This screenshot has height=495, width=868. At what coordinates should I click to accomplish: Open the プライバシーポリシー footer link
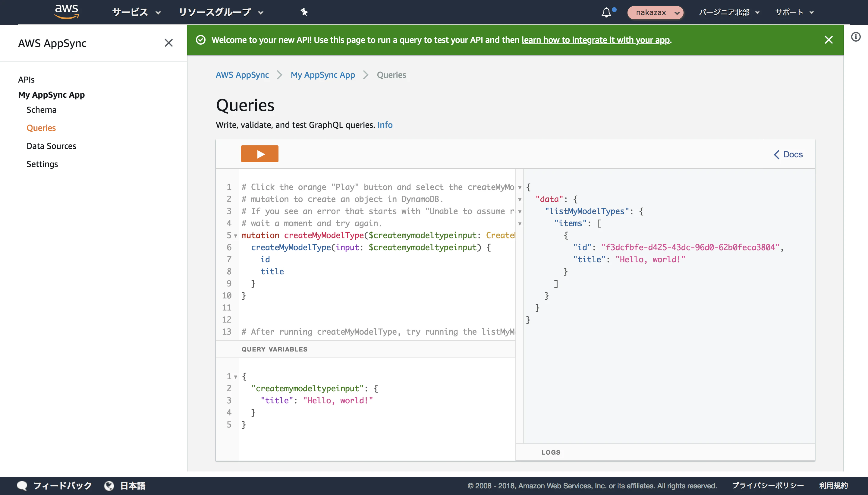[x=768, y=486]
